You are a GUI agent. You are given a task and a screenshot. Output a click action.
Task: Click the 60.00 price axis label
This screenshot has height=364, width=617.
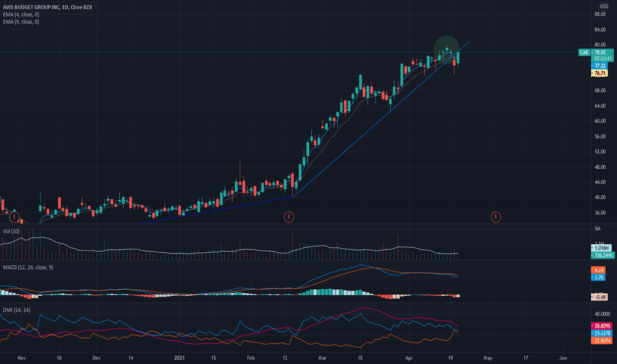[600, 121]
